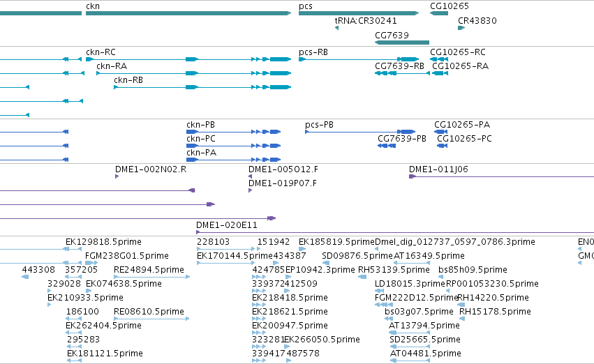Open the EK262404.5prime EST label

(x=103, y=326)
